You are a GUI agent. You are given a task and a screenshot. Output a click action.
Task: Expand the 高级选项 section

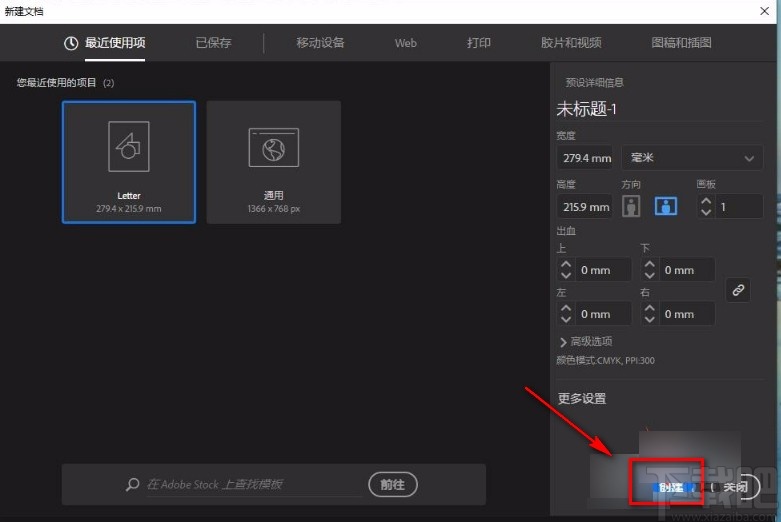(586, 342)
